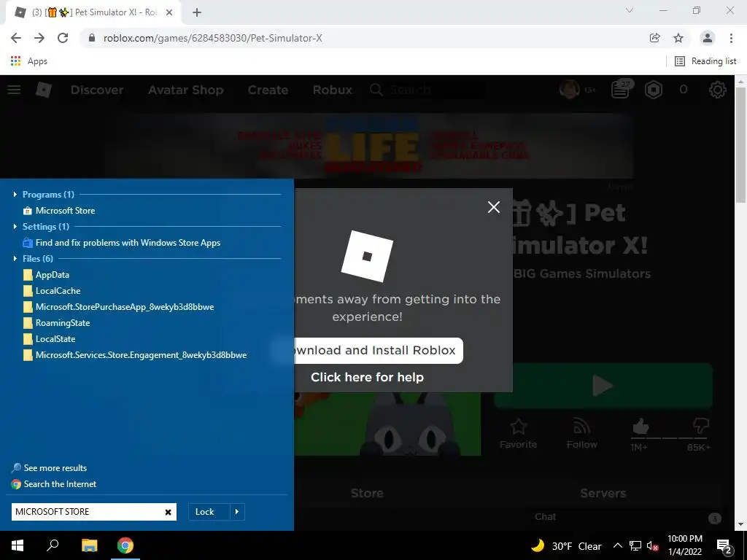Open the AppData folder result
The image size is (747, 560).
tap(46, 275)
